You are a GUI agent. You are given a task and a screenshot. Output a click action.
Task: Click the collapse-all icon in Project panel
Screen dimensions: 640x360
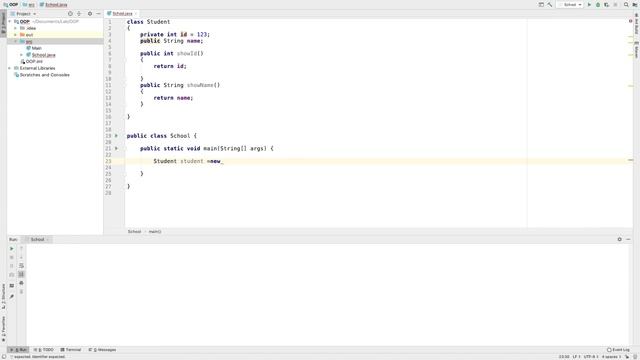click(x=79, y=13)
